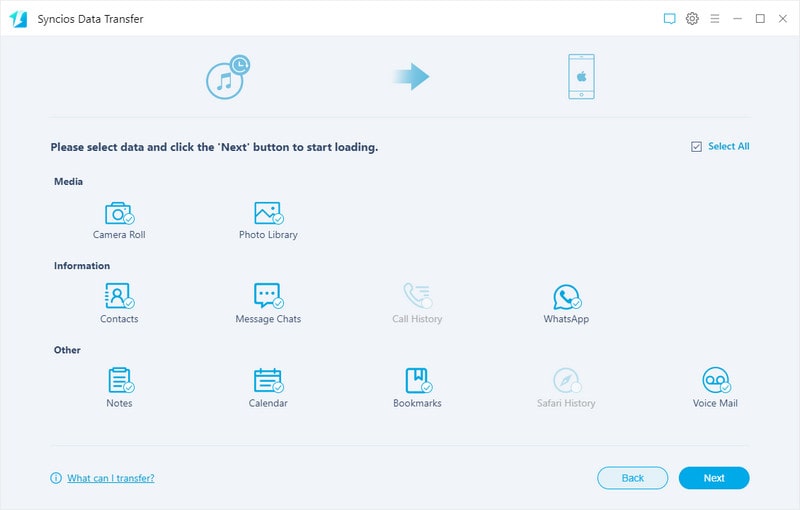
Task: Choose the Contacts data icon
Action: tap(119, 296)
